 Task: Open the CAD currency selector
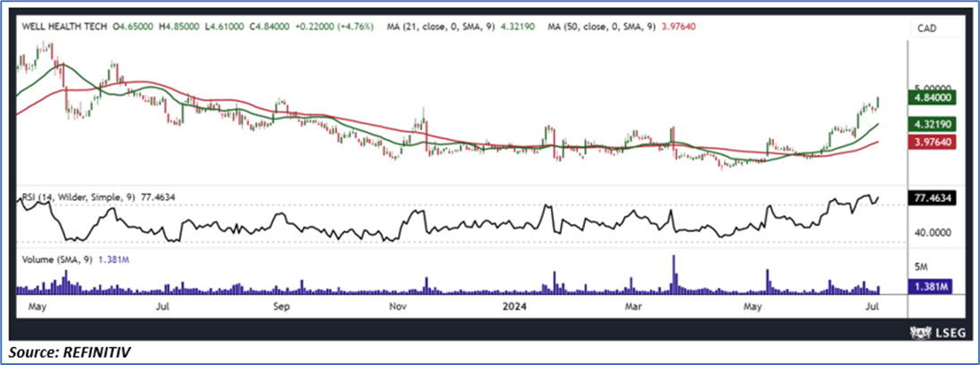coord(935,28)
